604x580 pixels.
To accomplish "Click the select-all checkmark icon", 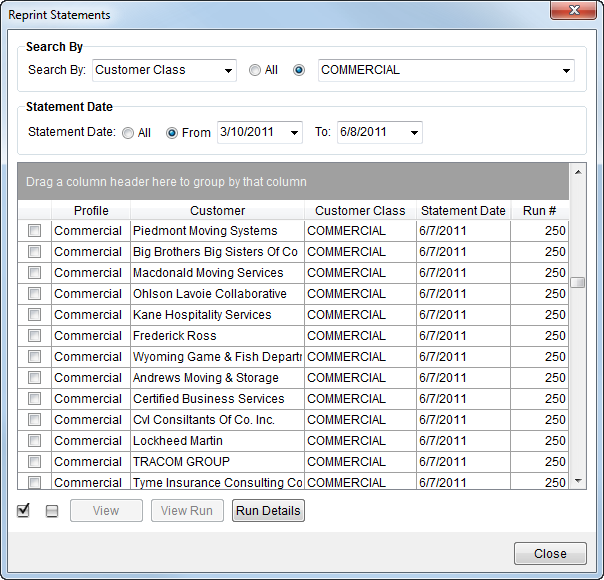I will 23,511.
